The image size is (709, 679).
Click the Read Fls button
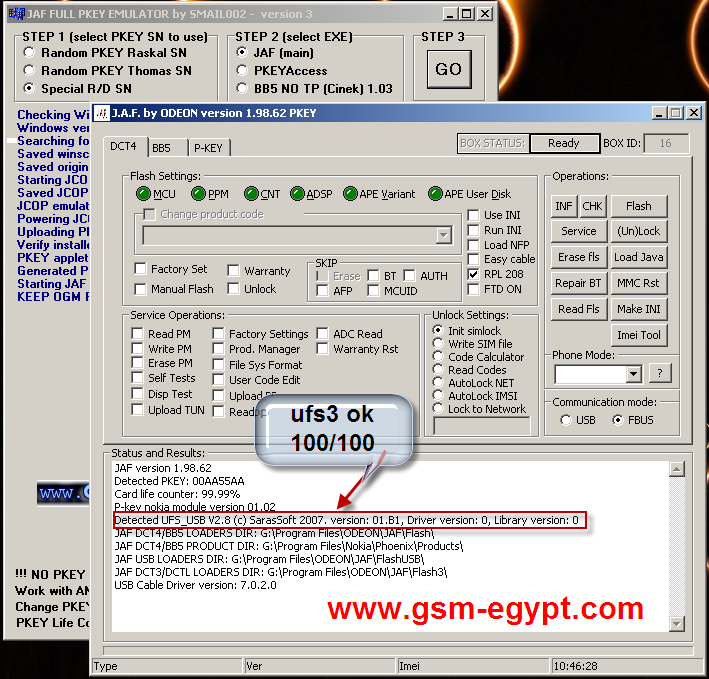[578, 309]
